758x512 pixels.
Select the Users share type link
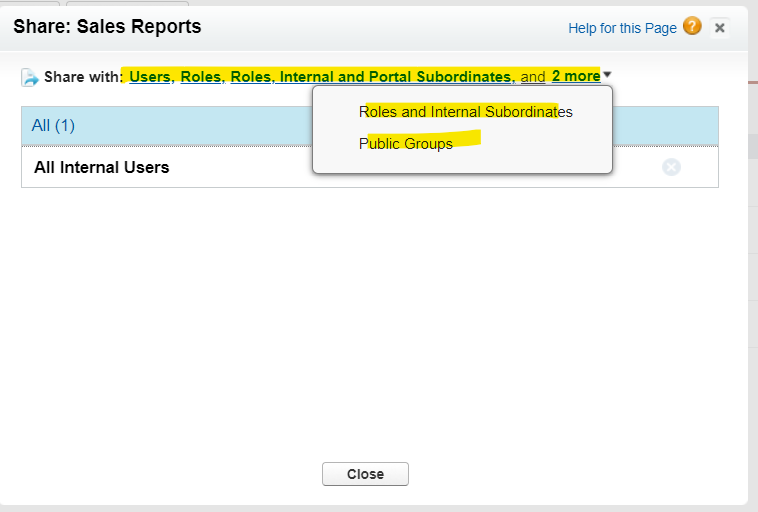tap(150, 76)
